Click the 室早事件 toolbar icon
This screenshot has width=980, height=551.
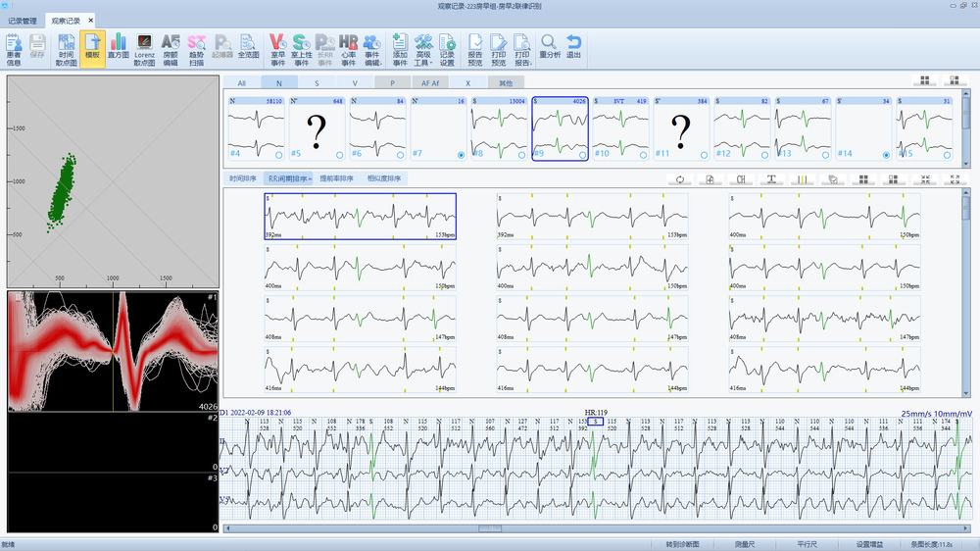pyautogui.click(x=276, y=49)
